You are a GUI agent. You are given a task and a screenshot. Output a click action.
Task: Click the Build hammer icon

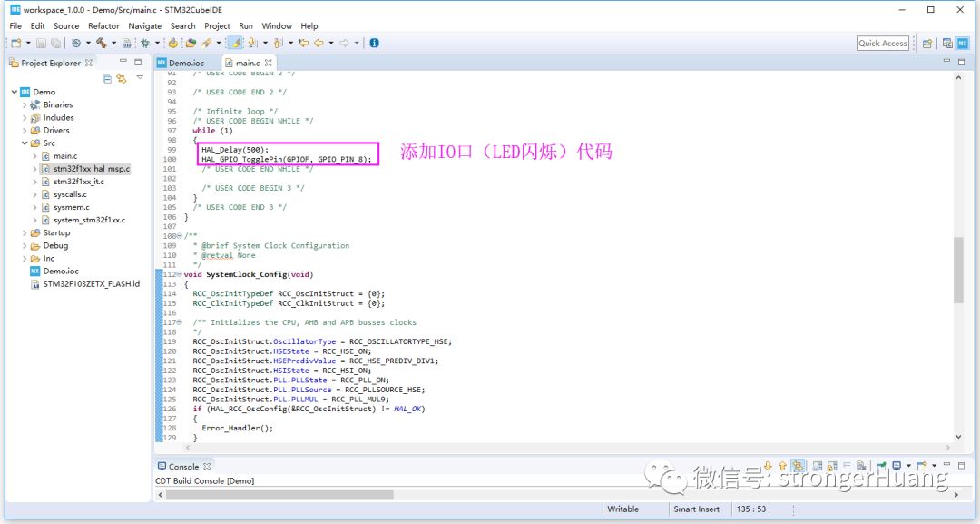[102, 44]
